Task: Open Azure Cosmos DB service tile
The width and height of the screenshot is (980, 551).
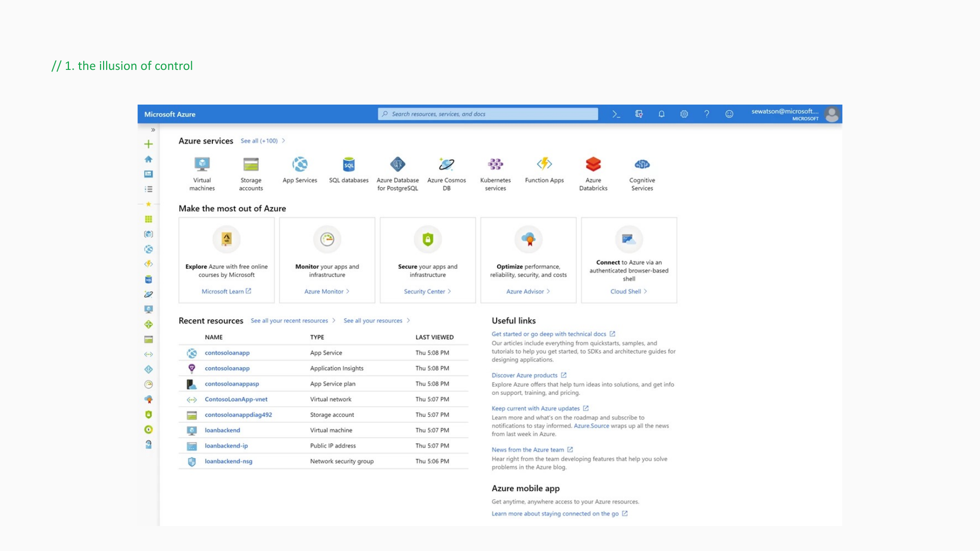Action: [x=447, y=174]
